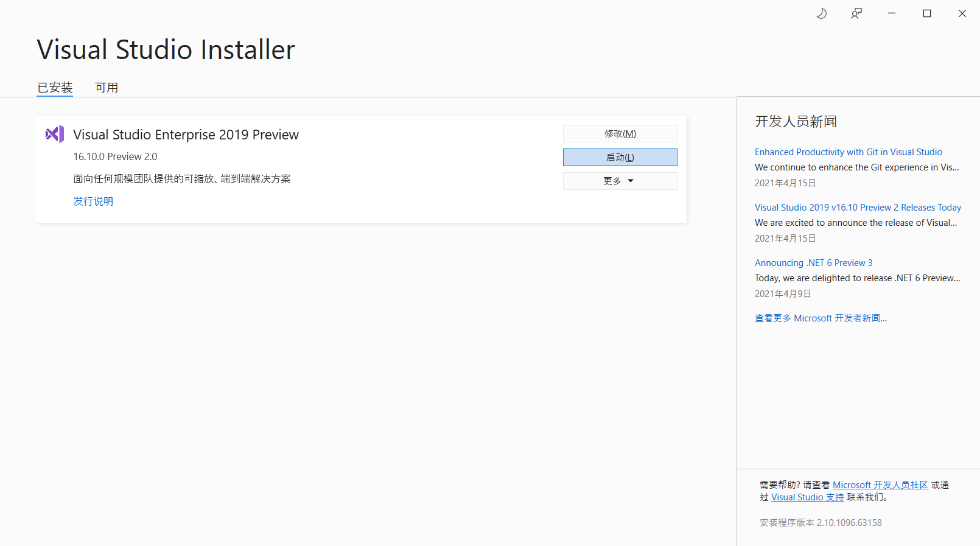Click 安装程序版本 2.10.1096.63158 text

(821, 523)
